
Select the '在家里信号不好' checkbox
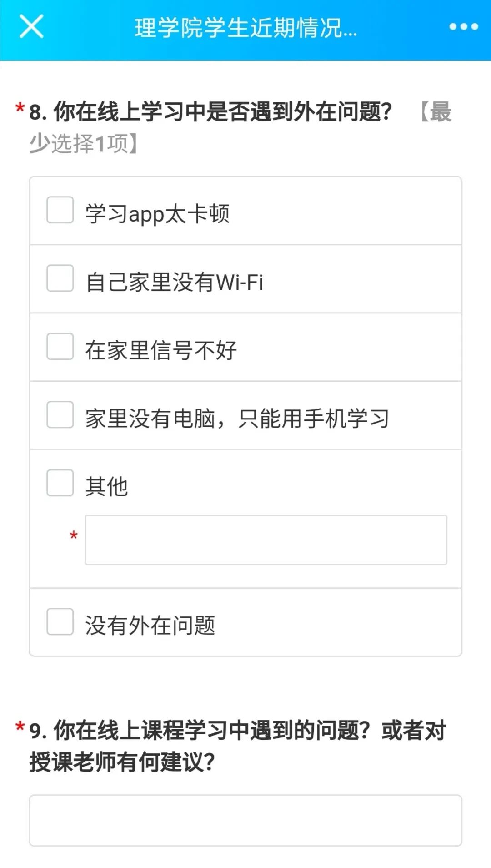(60, 347)
